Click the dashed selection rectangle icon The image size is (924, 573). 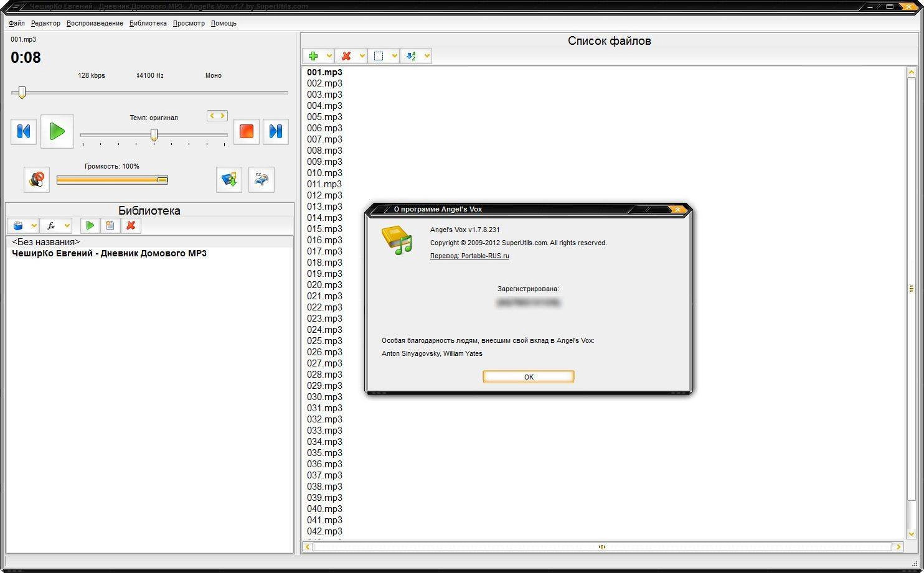pos(379,56)
